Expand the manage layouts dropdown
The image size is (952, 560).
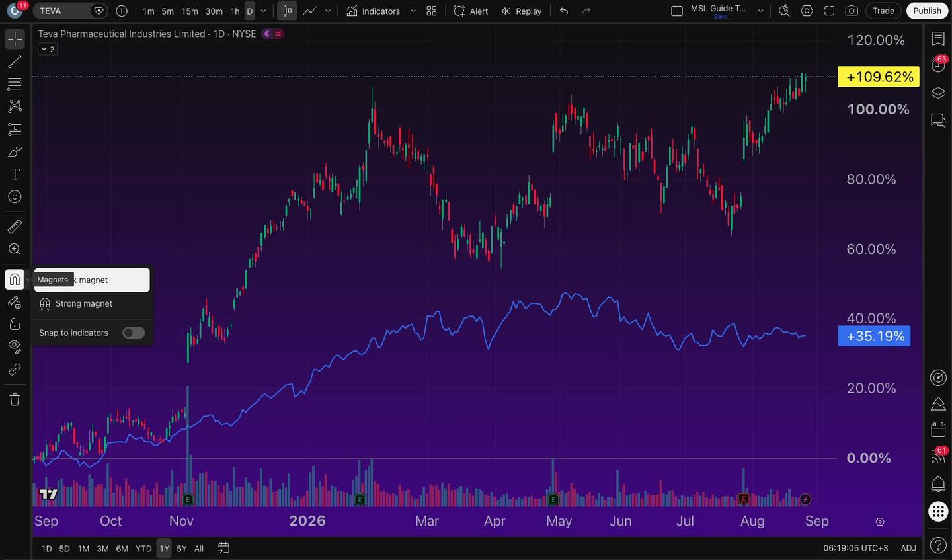(x=760, y=11)
